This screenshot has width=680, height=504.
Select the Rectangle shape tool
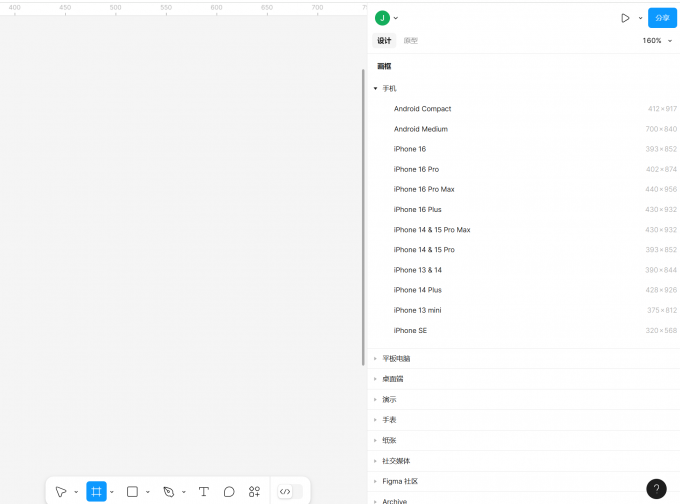tap(132, 491)
